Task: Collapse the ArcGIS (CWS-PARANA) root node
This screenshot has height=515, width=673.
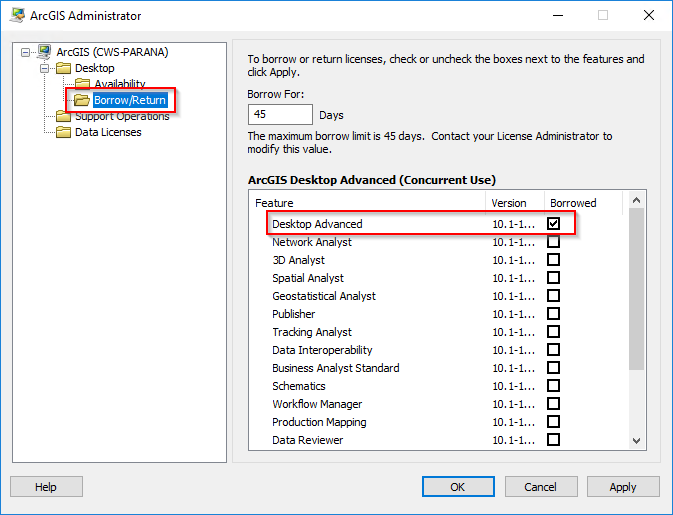Action: pyautogui.click(x=26, y=52)
